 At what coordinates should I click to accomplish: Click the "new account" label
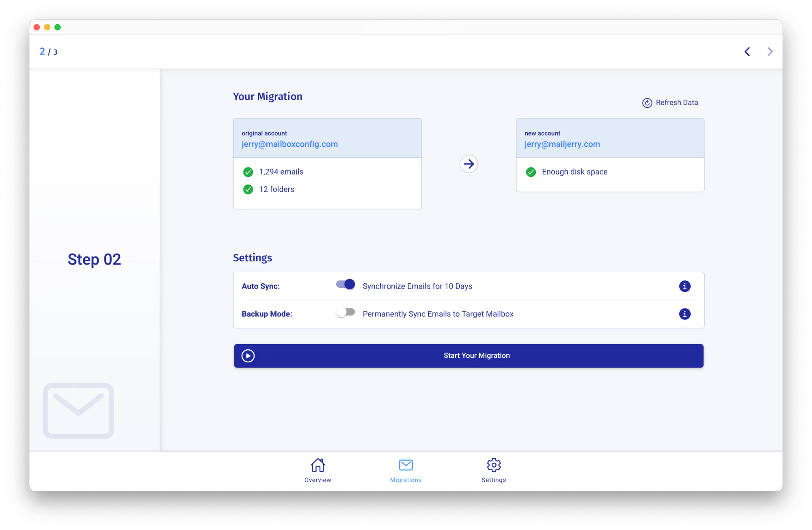point(542,134)
